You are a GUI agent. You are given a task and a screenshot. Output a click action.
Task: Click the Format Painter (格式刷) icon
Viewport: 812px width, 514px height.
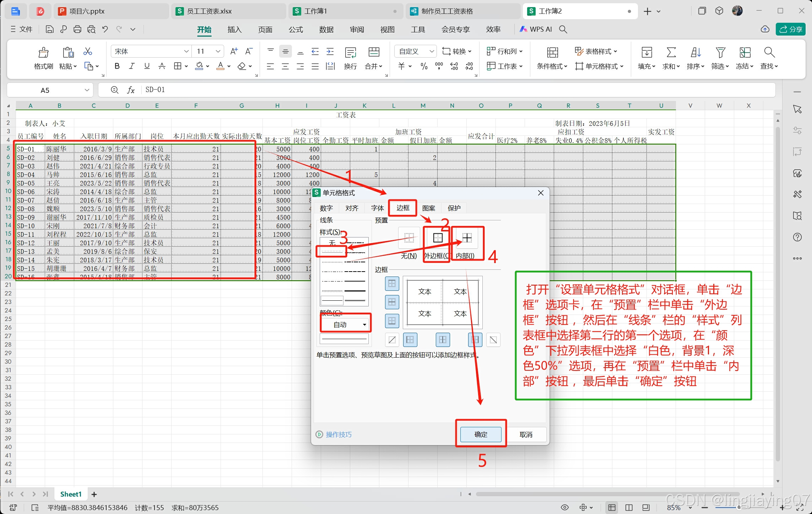(x=43, y=53)
